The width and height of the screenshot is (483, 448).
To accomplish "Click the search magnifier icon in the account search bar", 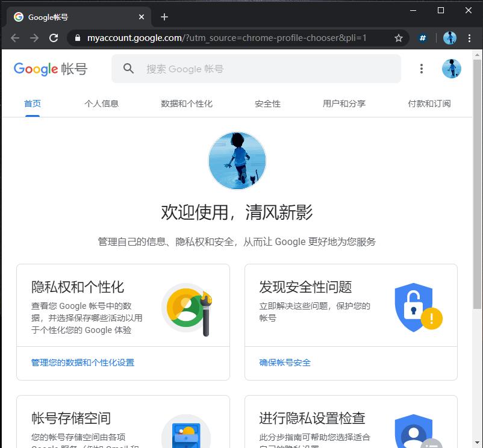I will point(128,69).
